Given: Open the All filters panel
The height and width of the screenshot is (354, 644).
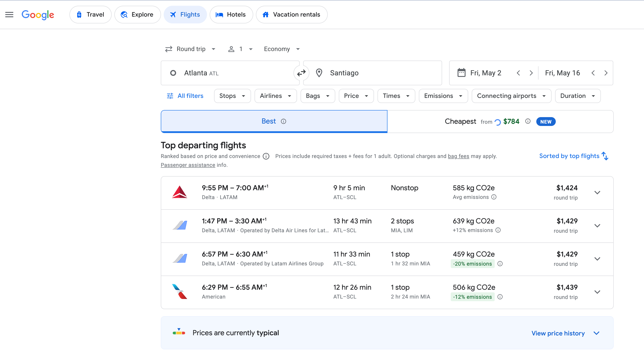Looking at the screenshot, I should tap(185, 96).
